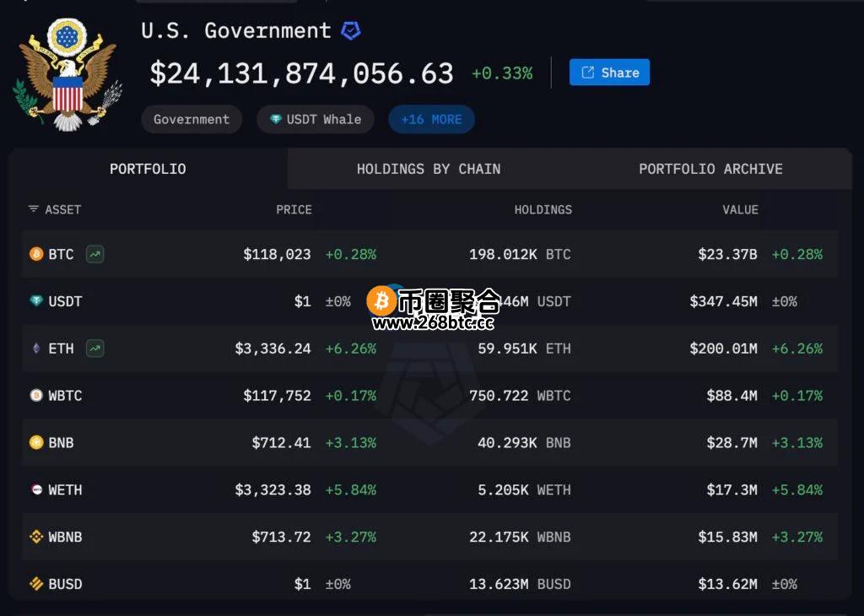The image size is (864, 616).
Task: Click the 59.951K ETH holdings cell
Action: click(x=524, y=349)
